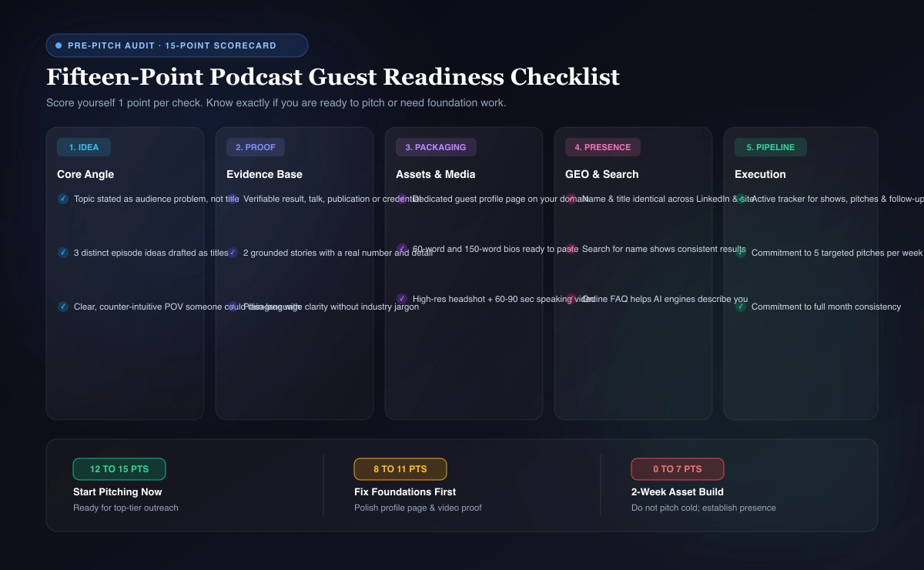This screenshot has width=924, height=570.
Task: Click 'Polish profile page & video proof' text
Action: (418, 508)
